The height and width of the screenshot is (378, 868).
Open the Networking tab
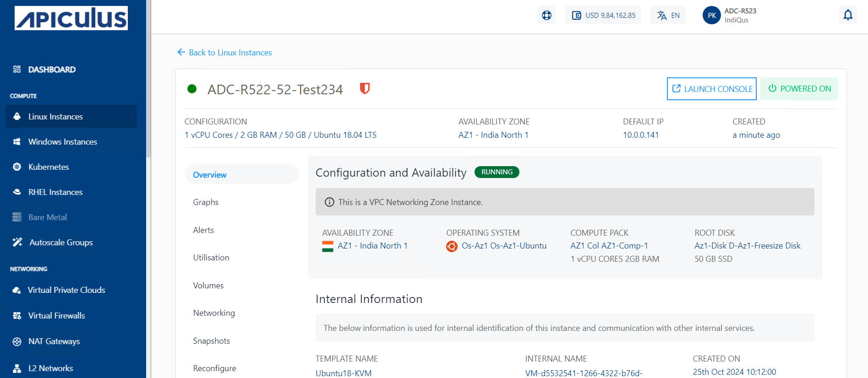coord(214,313)
